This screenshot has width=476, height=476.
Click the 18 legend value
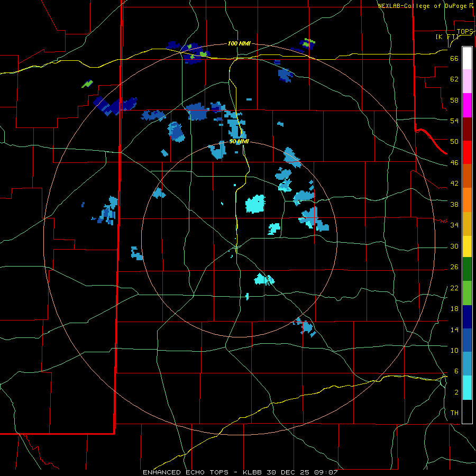(x=454, y=309)
